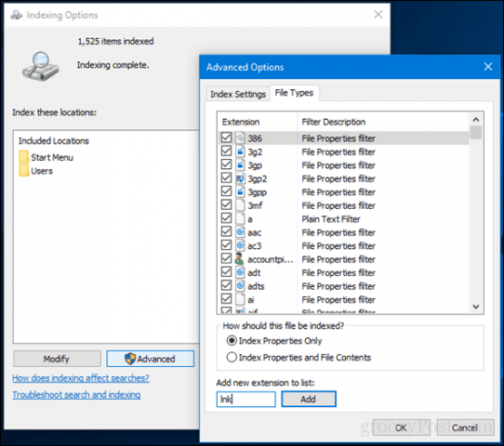Click the 3mf file type icon

(240, 205)
